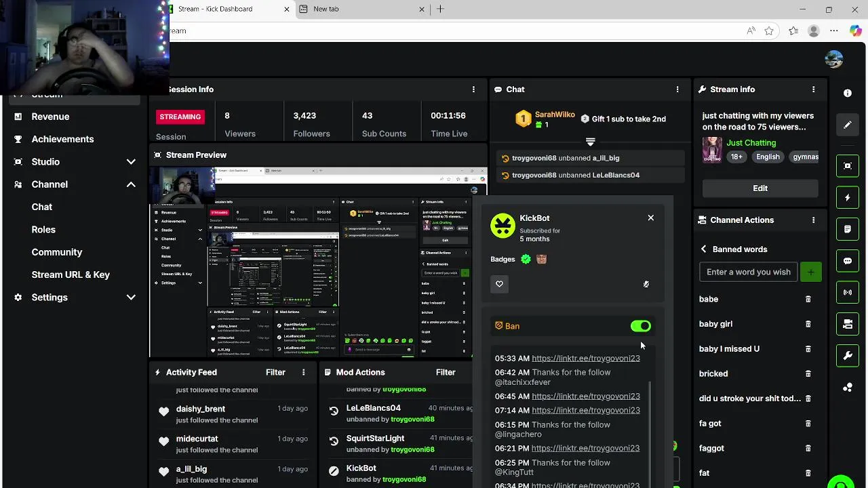Click the chat collapse arrow under leaderboard

[590, 142]
